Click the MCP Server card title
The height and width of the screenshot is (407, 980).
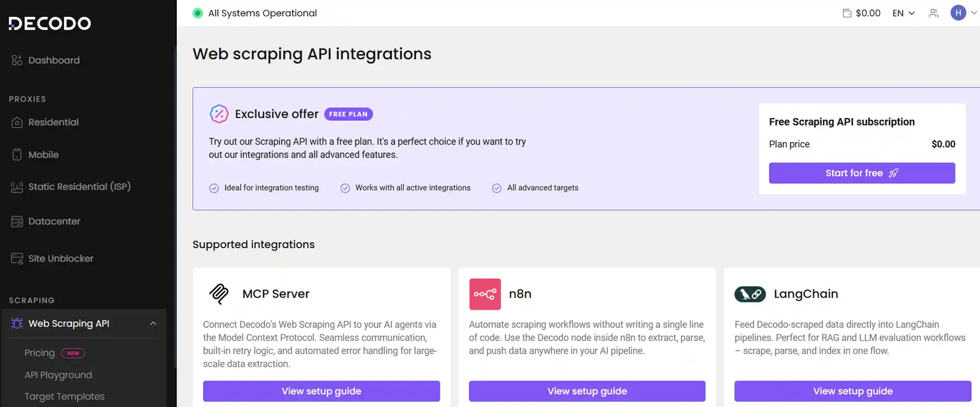276,294
